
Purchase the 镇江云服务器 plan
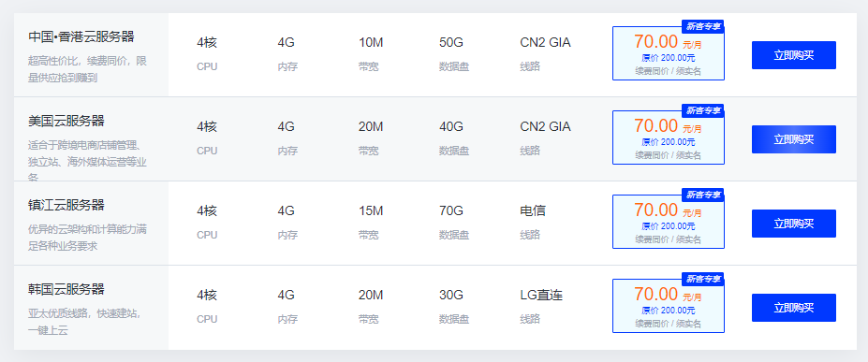point(793,224)
